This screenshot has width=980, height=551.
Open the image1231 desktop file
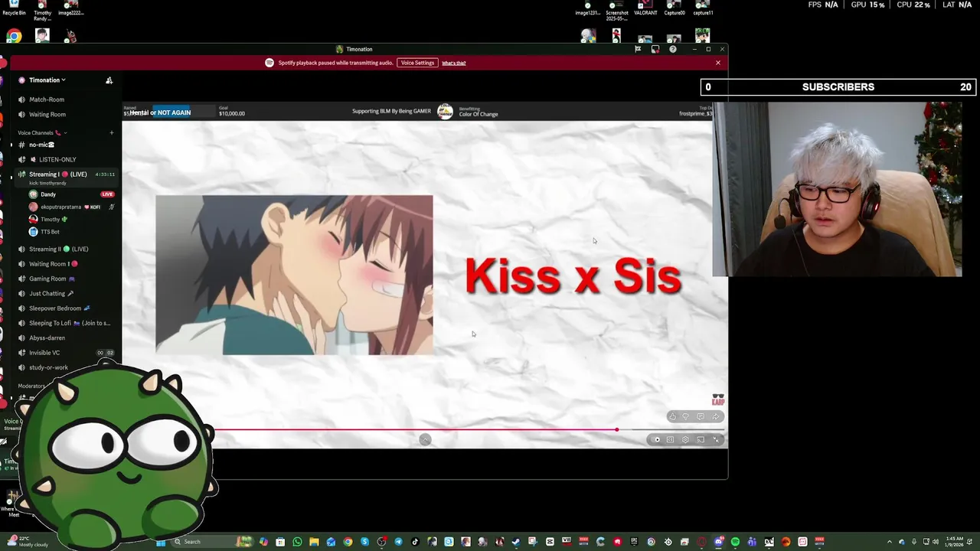pos(587,8)
